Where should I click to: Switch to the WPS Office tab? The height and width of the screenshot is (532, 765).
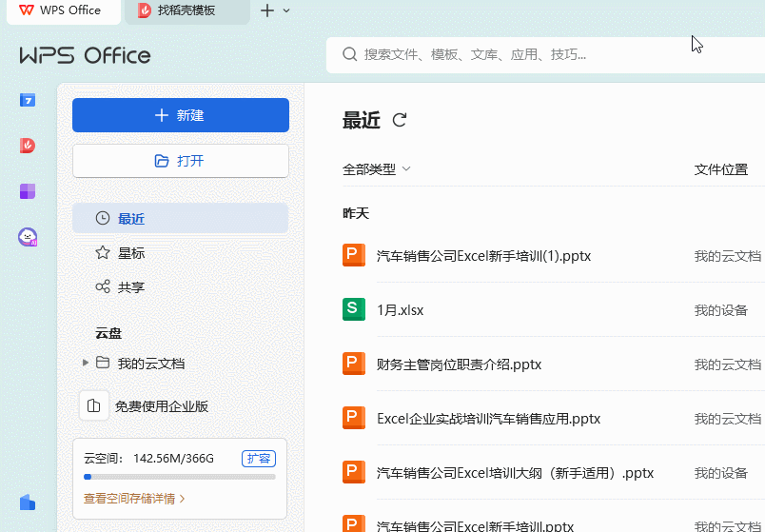click(x=64, y=10)
